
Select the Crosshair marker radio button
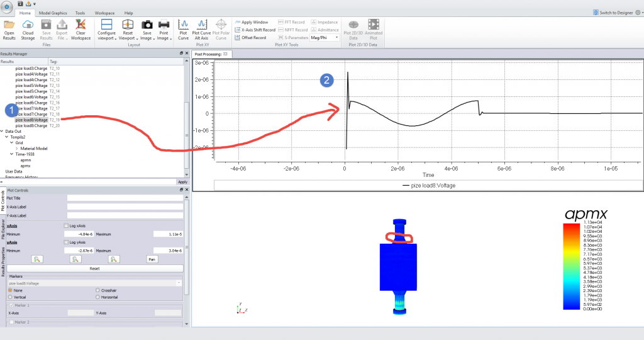click(x=97, y=290)
